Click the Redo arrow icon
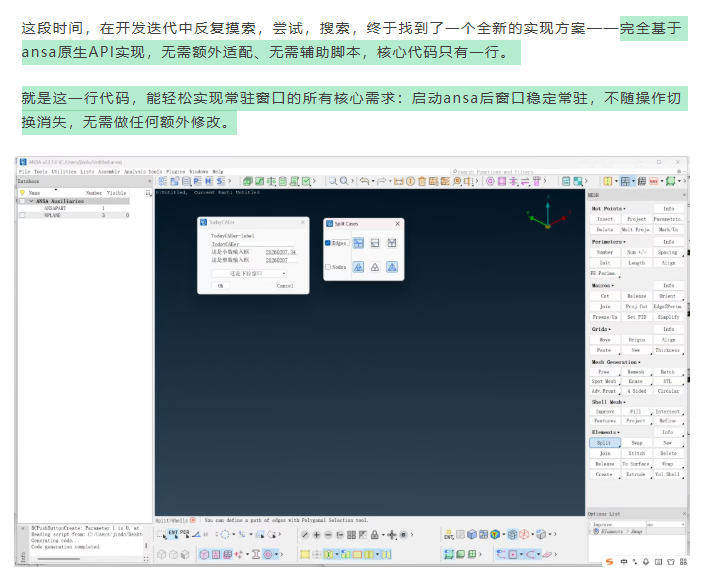 tap(382, 181)
